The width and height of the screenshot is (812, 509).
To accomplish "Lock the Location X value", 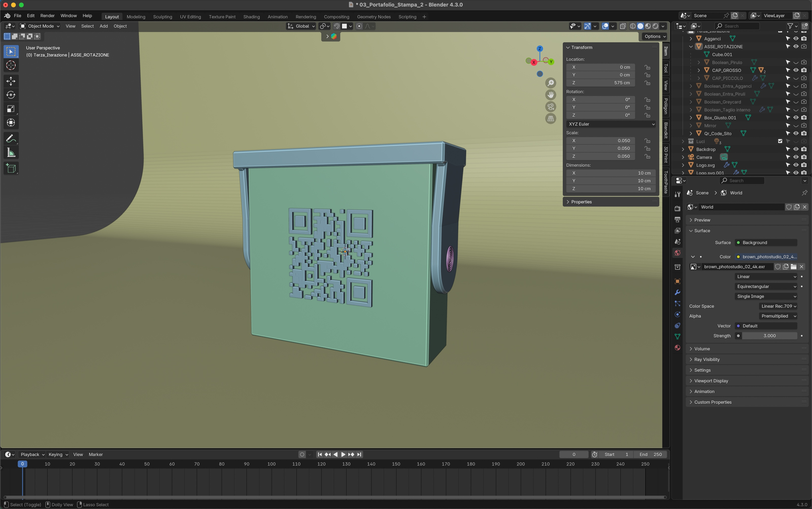I will (x=648, y=67).
